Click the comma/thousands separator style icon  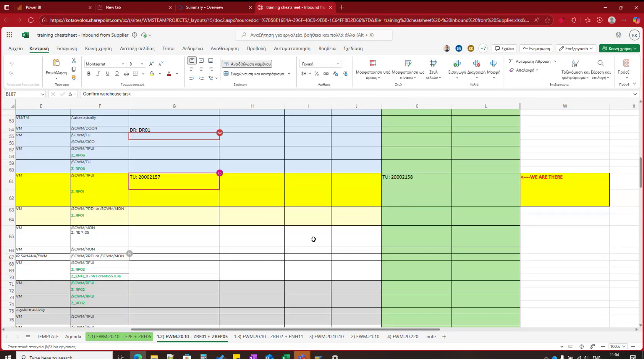pos(325,73)
